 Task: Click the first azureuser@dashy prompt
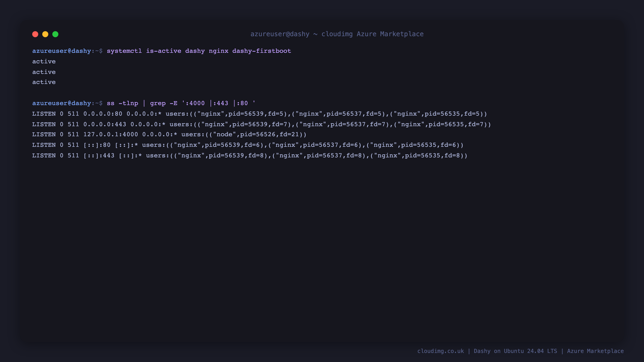(x=67, y=51)
